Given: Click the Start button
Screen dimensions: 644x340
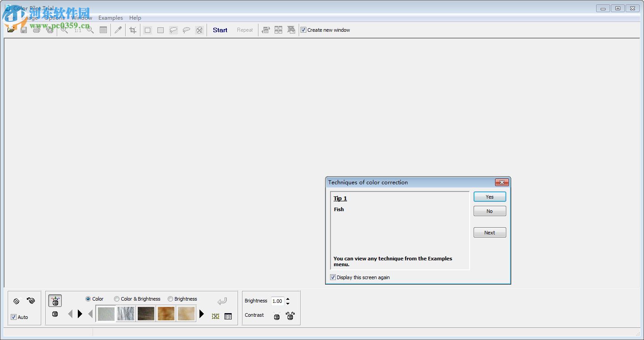Looking at the screenshot, I should click(x=220, y=30).
